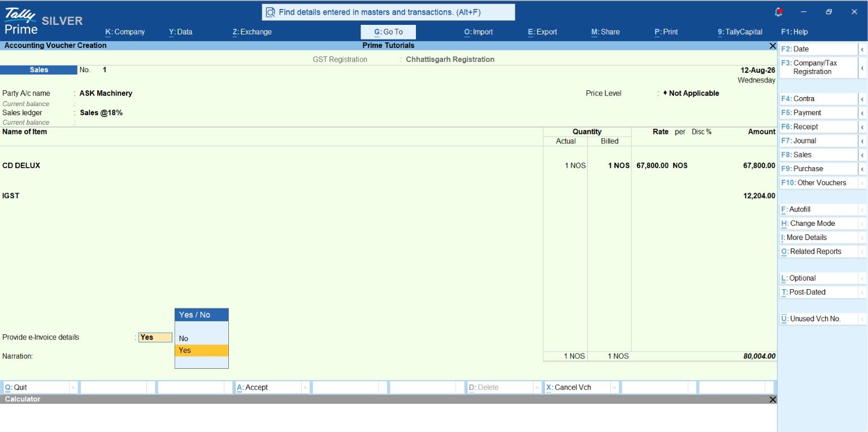Select Yes in Yes/No list

click(x=202, y=350)
